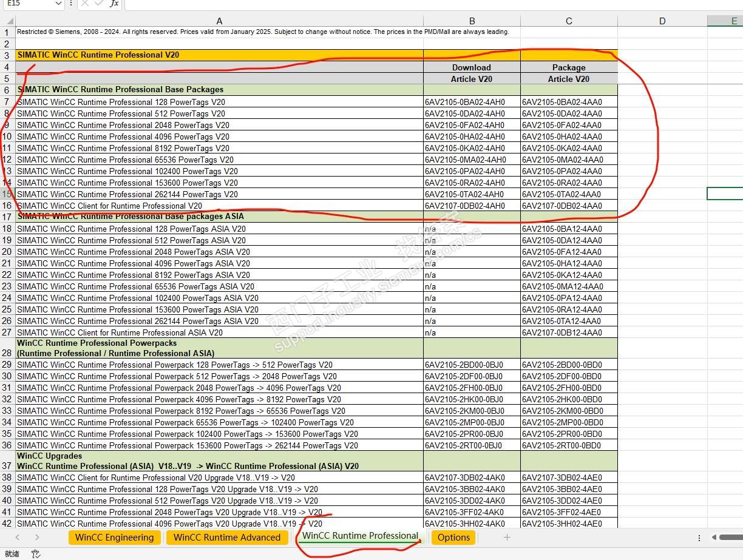The width and height of the screenshot is (743, 560).
Task: Click the sheet tab bar options dots
Action: pyautogui.click(x=699, y=538)
